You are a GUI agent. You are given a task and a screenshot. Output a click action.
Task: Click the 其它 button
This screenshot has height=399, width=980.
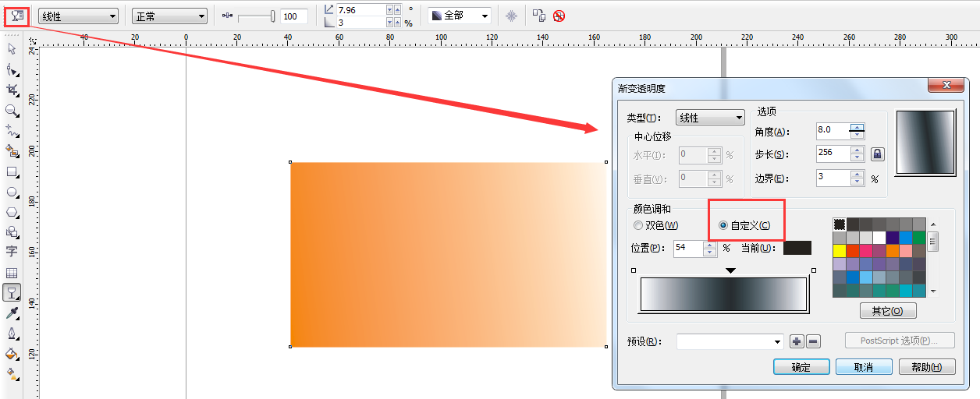pos(888,311)
